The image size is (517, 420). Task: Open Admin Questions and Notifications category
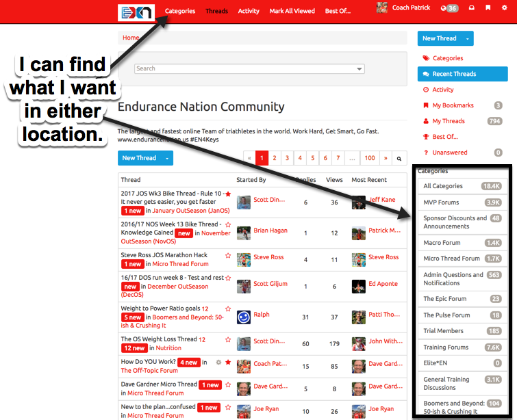point(462,279)
